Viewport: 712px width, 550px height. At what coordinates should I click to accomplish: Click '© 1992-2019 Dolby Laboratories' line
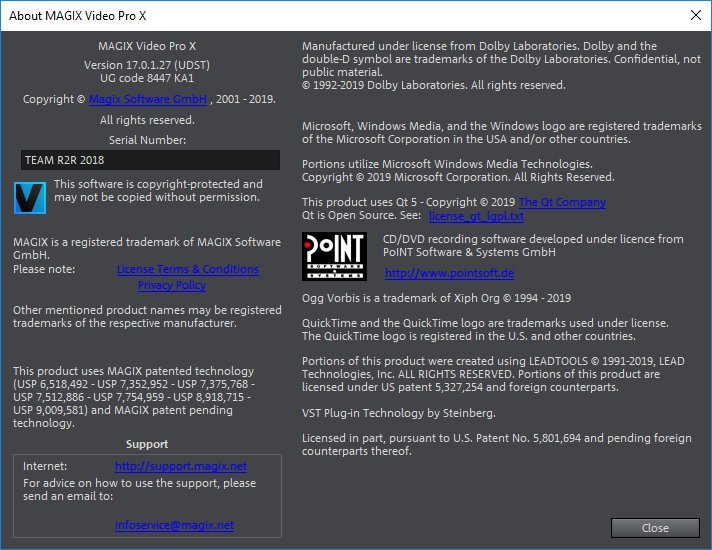[434, 85]
